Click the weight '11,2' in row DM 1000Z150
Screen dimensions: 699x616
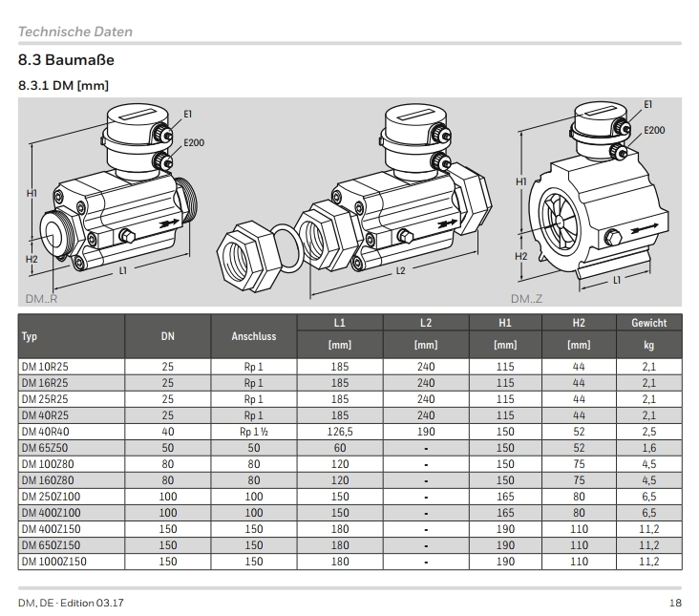pos(649,562)
